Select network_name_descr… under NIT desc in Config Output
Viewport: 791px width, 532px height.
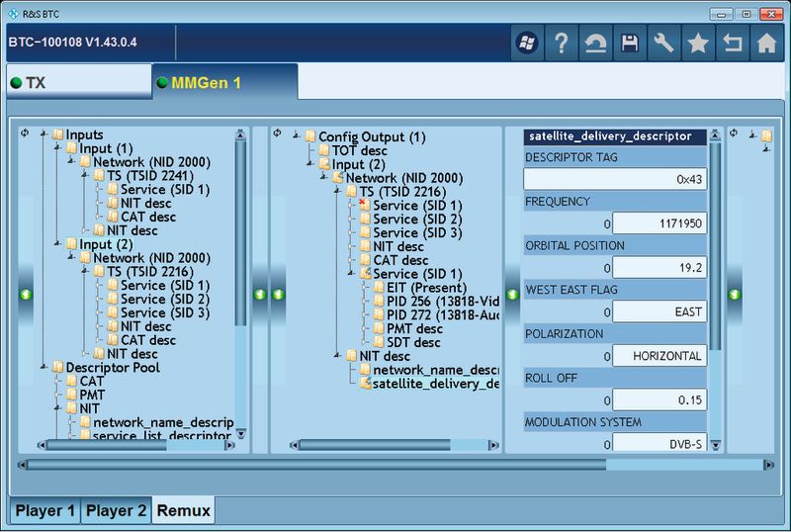point(436,370)
